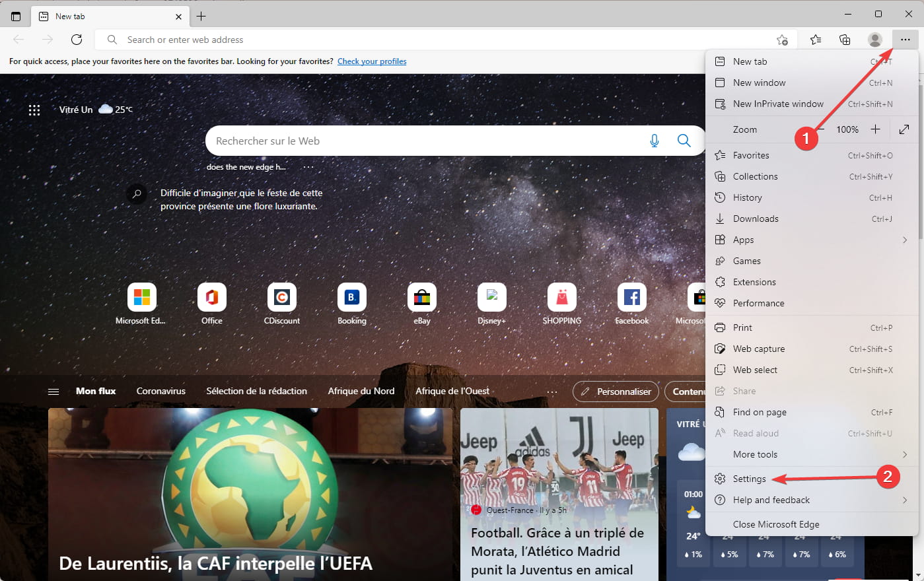Click the Favorites star toolbar icon
The image size is (924, 581).
point(816,40)
